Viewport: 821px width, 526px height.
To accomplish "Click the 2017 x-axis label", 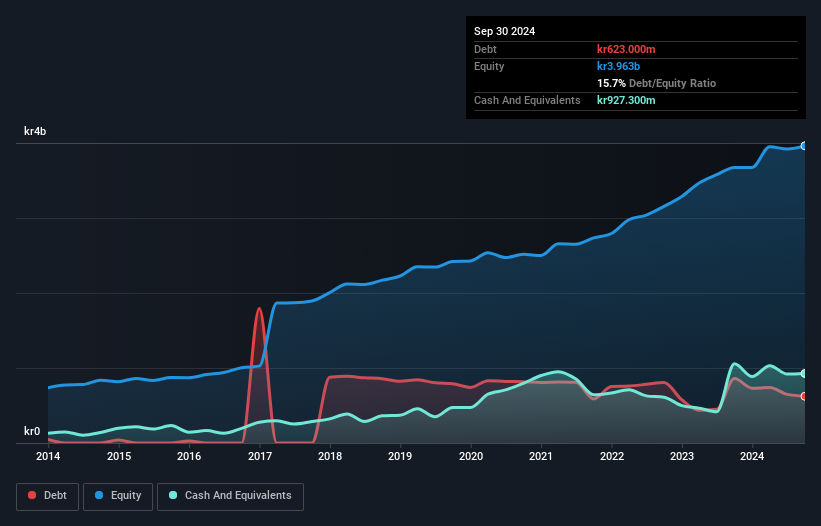I will (x=260, y=456).
